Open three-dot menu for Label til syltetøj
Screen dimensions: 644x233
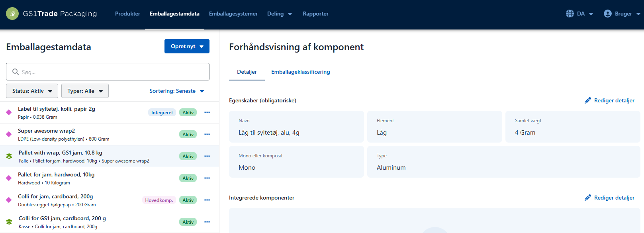pos(207,112)
